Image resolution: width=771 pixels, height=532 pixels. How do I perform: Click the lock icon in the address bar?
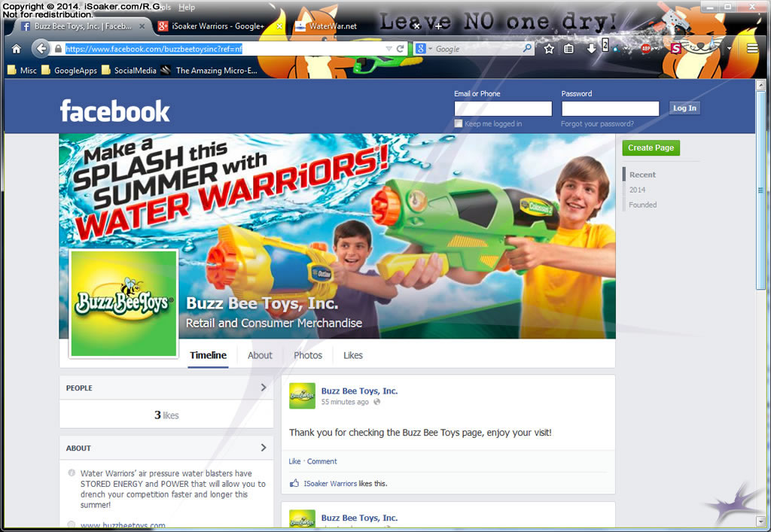58,49
